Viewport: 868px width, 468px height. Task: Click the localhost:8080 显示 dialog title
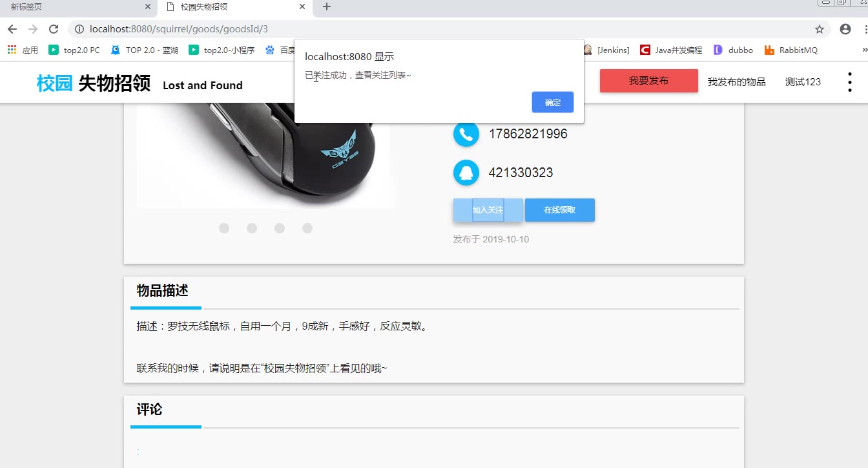(x=349, y=57)
